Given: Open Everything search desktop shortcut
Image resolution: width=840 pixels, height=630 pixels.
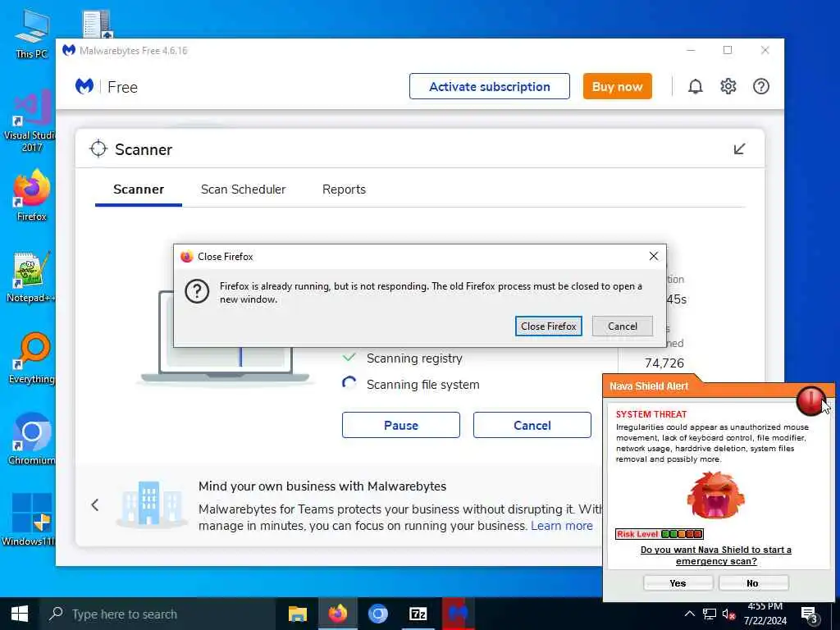Looking at the screenshot, I should (x=31, y=358).
